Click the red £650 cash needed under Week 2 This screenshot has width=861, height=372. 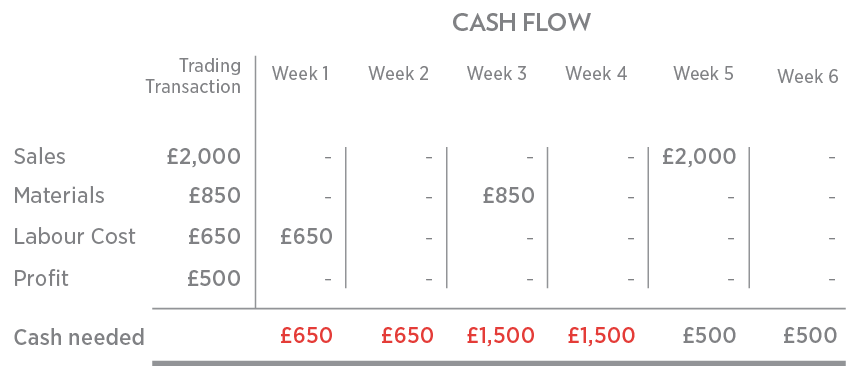[407, 335]
